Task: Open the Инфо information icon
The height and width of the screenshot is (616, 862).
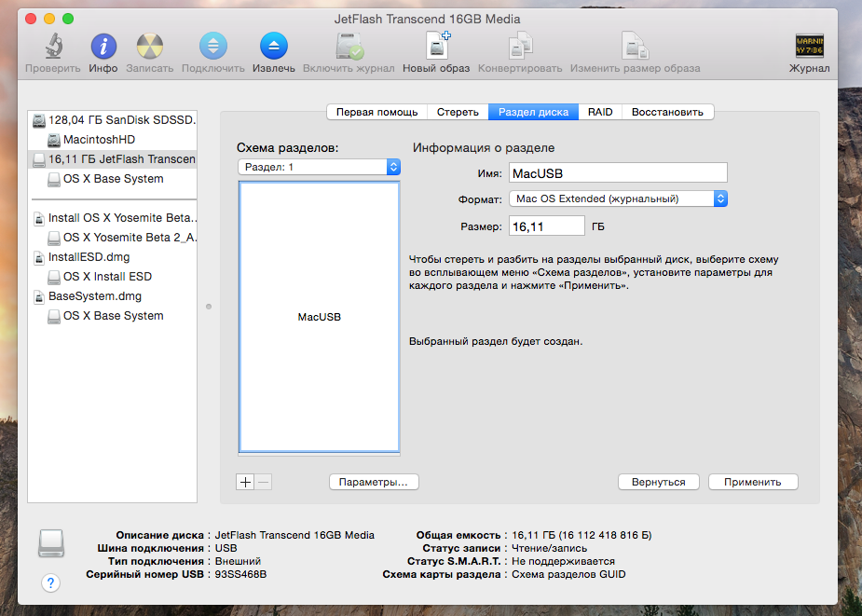Action: [103, 47]
